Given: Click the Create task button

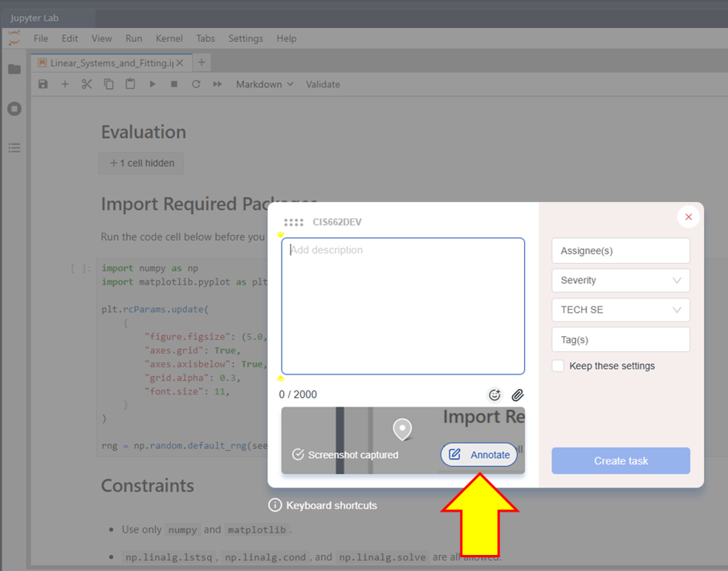Looking at the screenshot, I should click(620, 460).
